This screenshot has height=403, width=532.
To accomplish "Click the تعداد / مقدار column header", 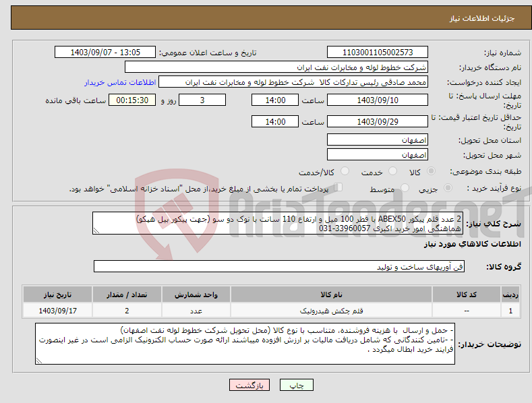I will (x=127, y=294).
